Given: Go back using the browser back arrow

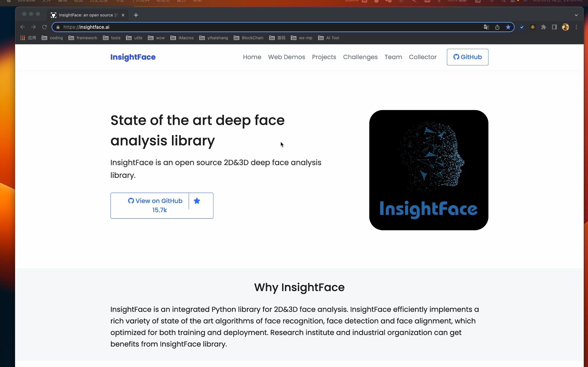Looking at the screenshot, I should (22, 27).
